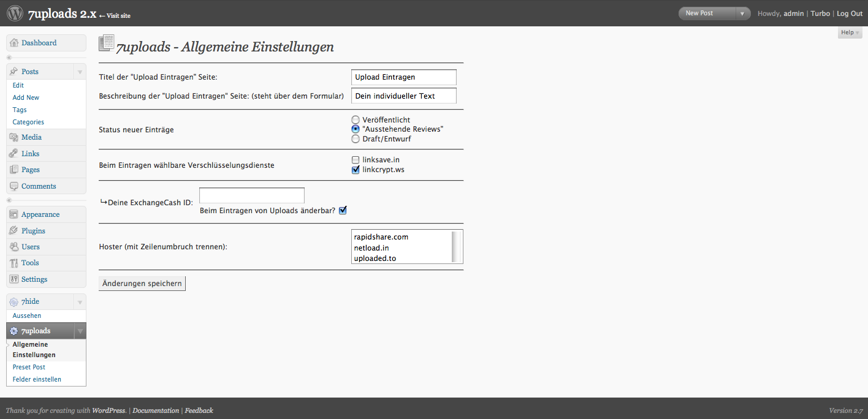Image resolution: width=868 pixels, height=419 pixels.
Task: Collapse the 7uploads menu arrow
Action: tap(80, 331)
